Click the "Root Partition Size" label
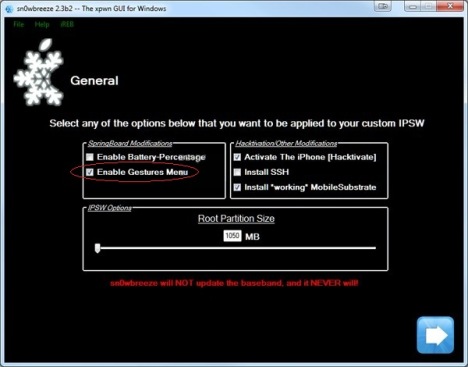The image size is (468, 367). pyautogui.click(x=236, y=219)
